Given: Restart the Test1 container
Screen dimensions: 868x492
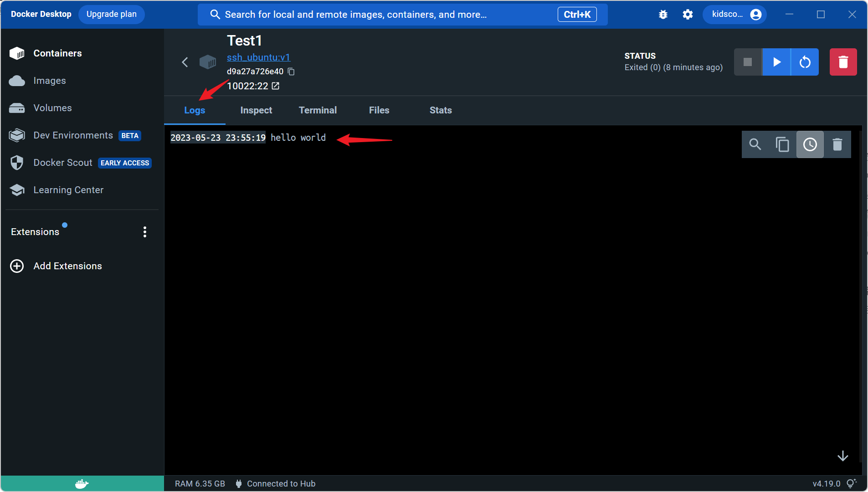Looking at the screenshot, I should [805, 62].
